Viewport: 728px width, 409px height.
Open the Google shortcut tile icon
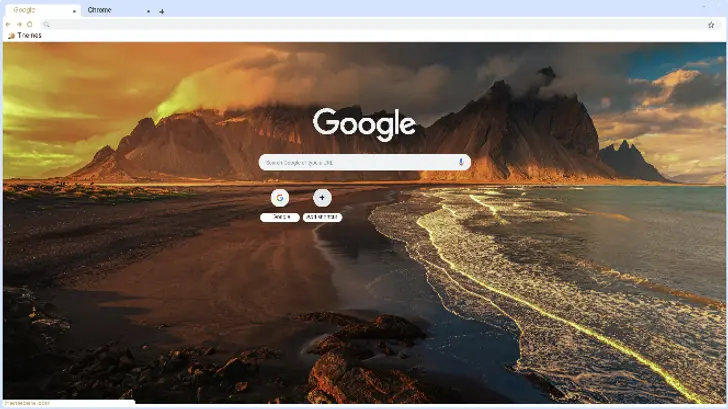tap(280, 197)
